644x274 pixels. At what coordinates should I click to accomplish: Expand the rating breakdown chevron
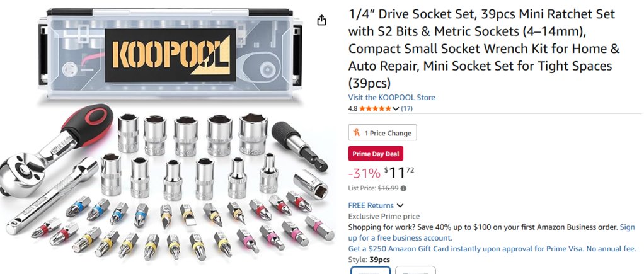[396, 108]
